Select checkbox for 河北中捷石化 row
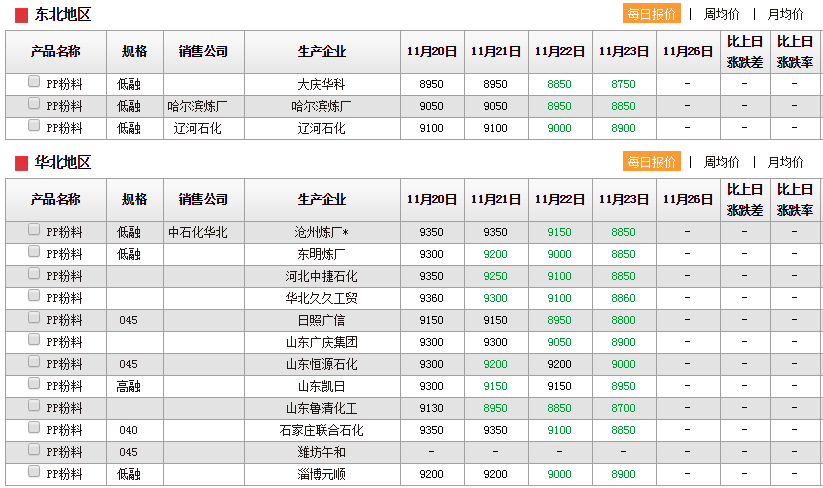The height and width of the screenshot is (488, 823). click(34, 274)
